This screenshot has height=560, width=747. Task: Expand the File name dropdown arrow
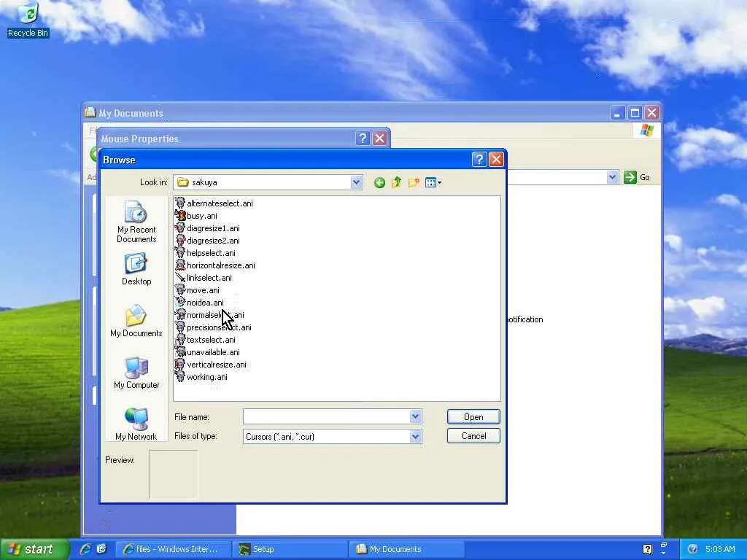click(x=415, y=416)
